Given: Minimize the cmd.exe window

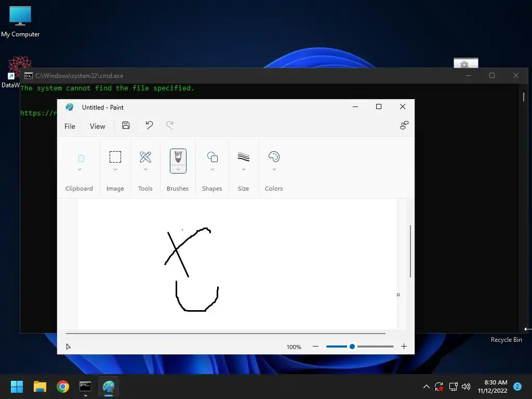Looking at the screenshot, I should (x=469, y=75).
